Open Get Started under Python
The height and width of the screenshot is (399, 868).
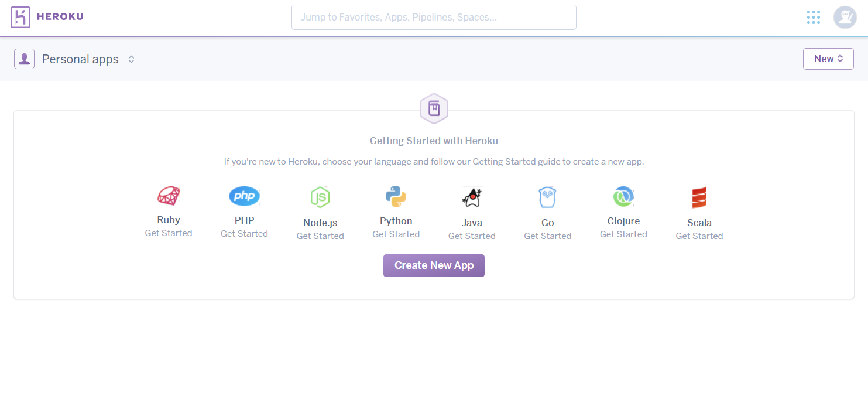(x=396, y=234)
